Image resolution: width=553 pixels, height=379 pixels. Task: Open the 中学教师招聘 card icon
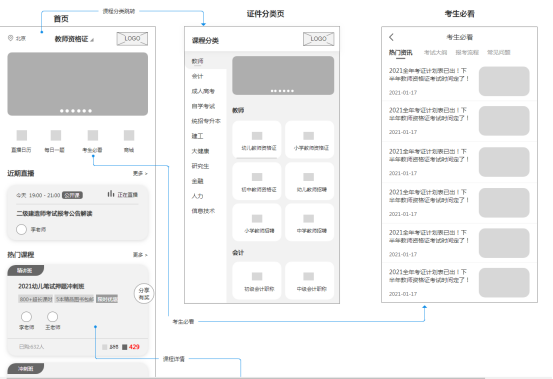tap(309, 219)
